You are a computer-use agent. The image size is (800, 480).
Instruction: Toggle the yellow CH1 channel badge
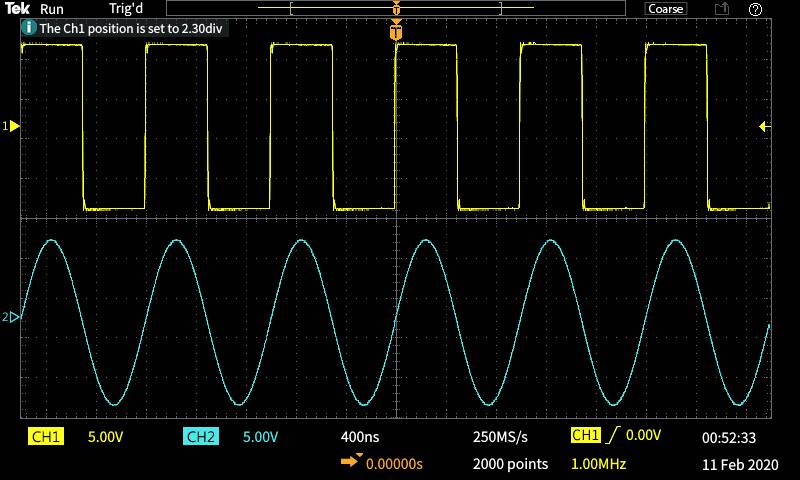pyautogui.click(x=47, y=437)
